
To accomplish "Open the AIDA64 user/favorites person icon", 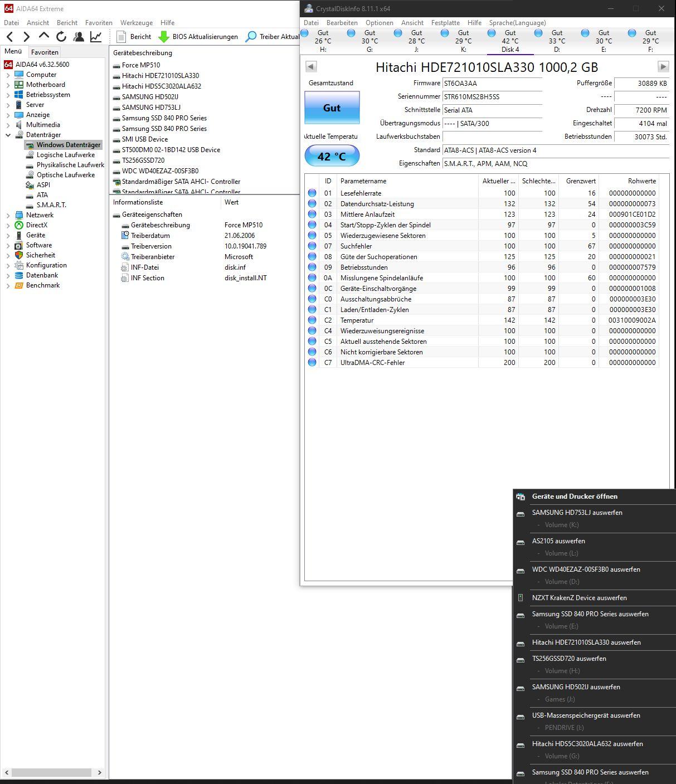I will 79,37.
